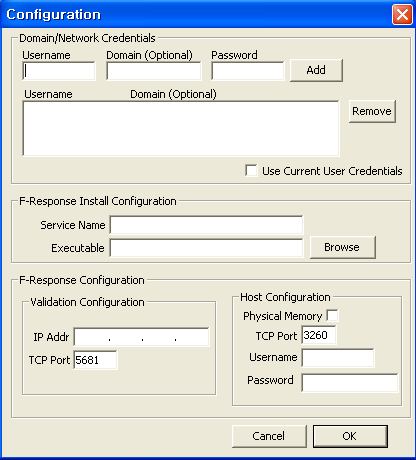Click the Username column header of list
The height and width of the screenshot is (460, 416).
point(48,94)
